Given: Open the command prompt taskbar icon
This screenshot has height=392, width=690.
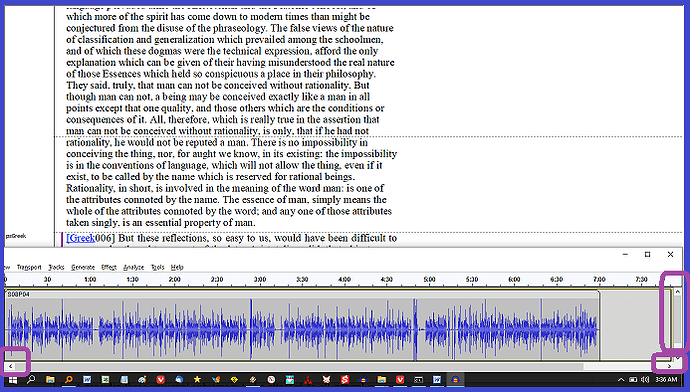Looking at the screenshot, I should pyautogui.click(x=418, y=379).
